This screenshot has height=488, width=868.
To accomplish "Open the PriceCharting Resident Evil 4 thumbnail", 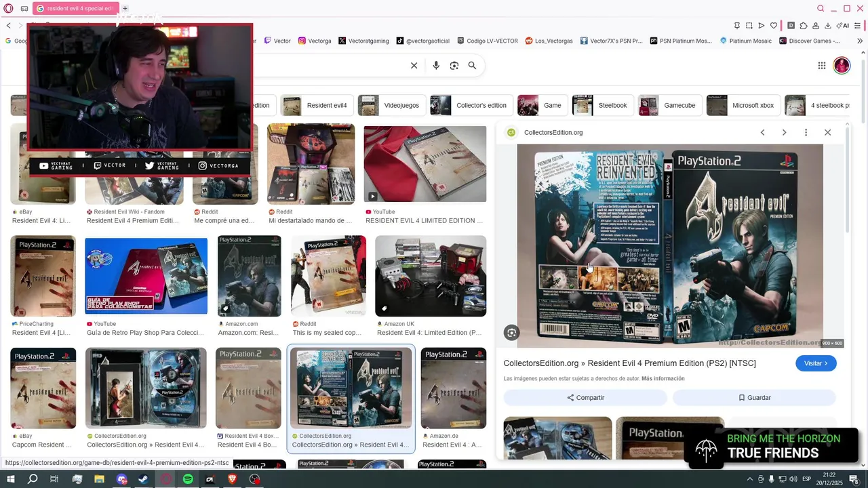I will [43, 276].
